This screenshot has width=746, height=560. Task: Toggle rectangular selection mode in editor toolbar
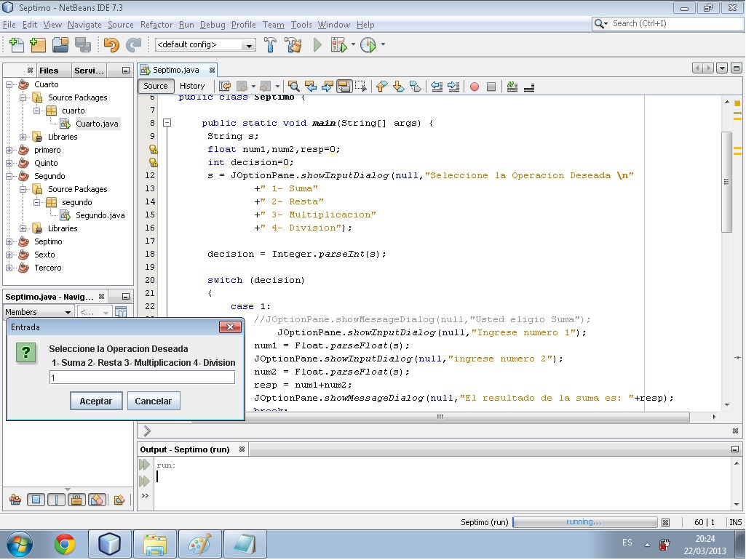(x=360, y=86)
